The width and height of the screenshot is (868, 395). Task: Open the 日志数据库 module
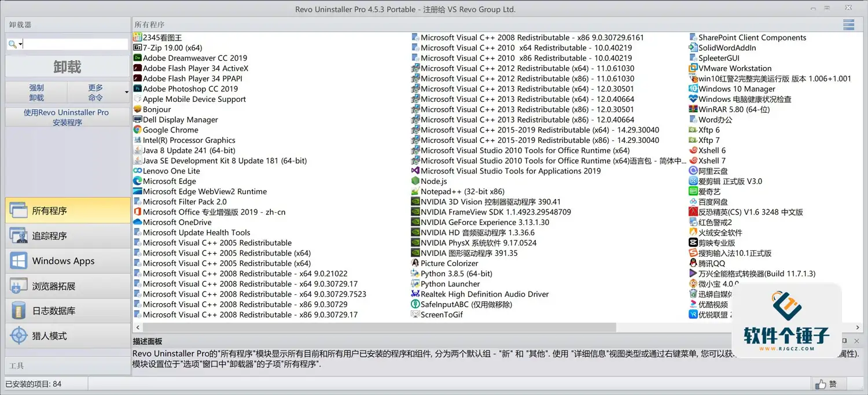tap(68, 311)
